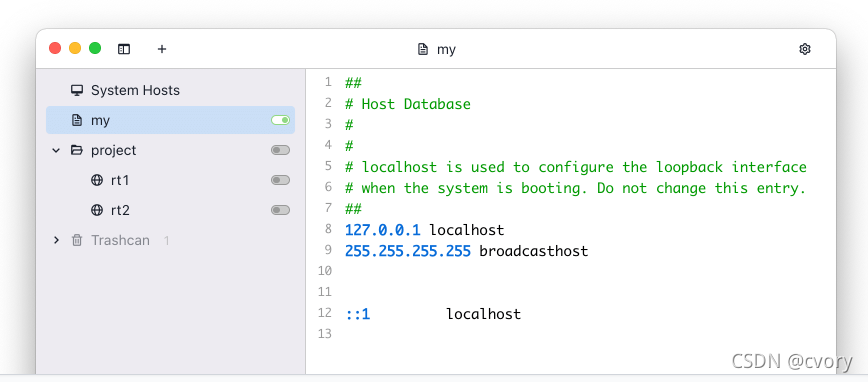The height and width of the screenshot is (382, 868).
Task: Click line number 10 in gutter
Action: coord(325,271)
